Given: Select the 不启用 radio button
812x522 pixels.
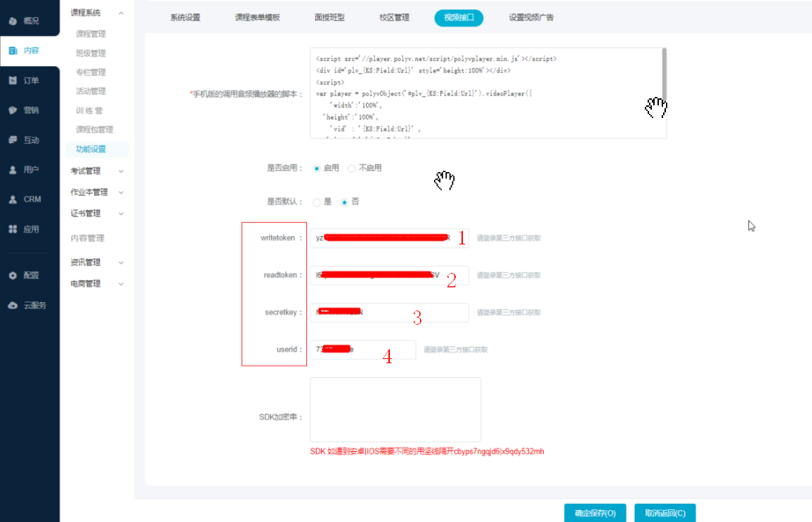Looking at the screenshot, I should point(352,169).
